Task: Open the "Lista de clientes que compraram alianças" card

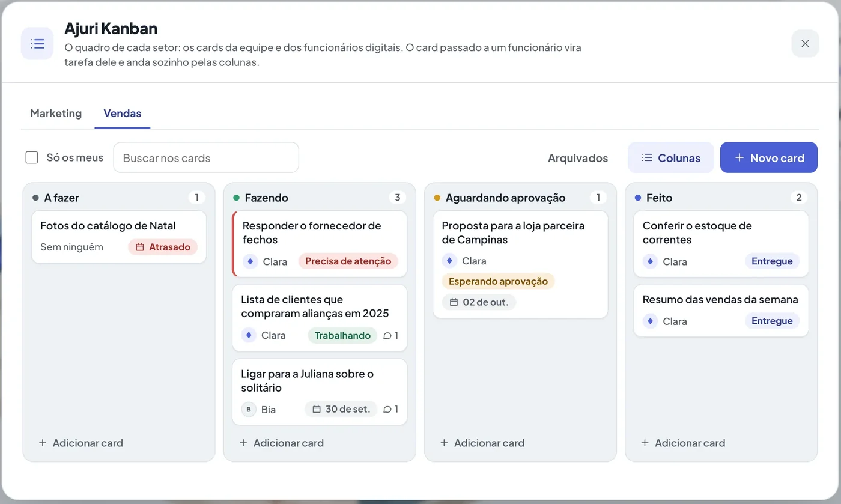Action: pos(320,318)
